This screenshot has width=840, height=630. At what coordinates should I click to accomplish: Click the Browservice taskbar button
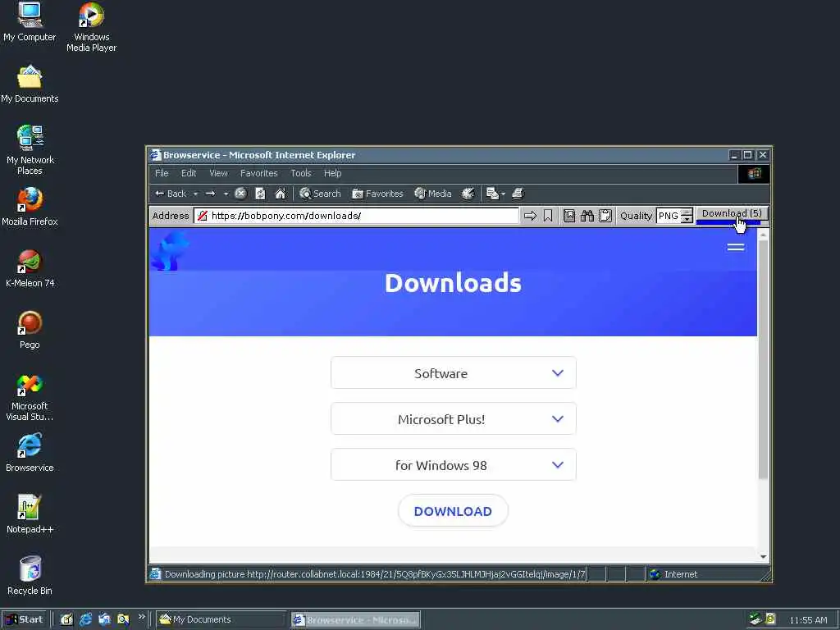[x=356, y=620]
